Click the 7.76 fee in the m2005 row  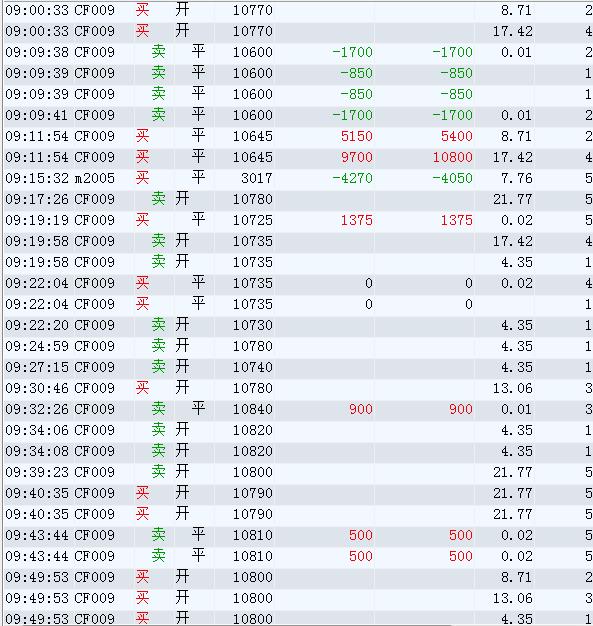tap(517, 178)
